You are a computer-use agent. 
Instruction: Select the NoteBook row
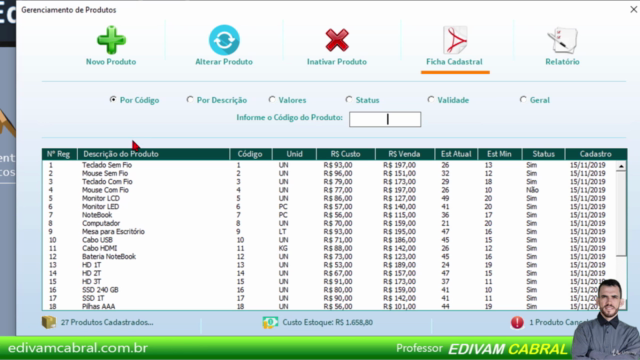(x=329, y=215)
